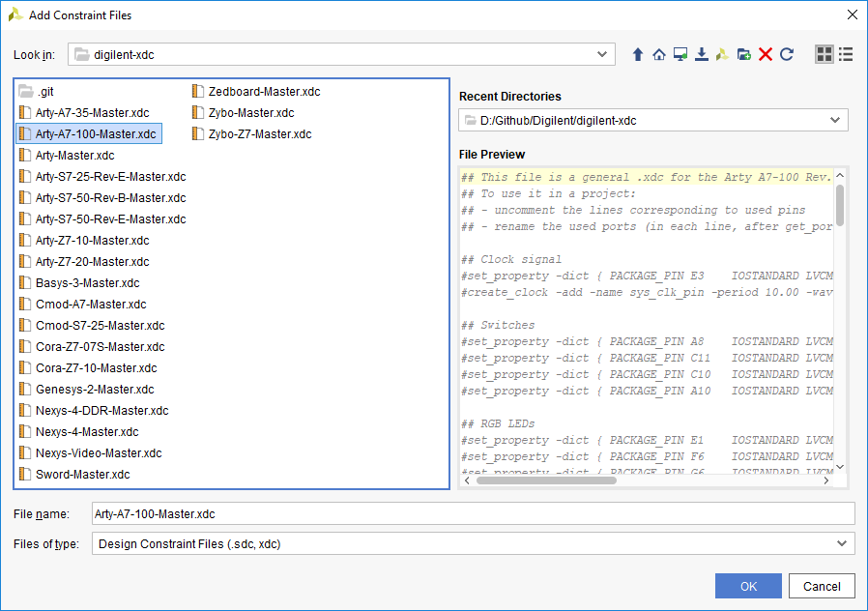Click preview scroll up arrow
Image resolution: width=868 pixels, height=611 pixels.
[x=840, y=175]
